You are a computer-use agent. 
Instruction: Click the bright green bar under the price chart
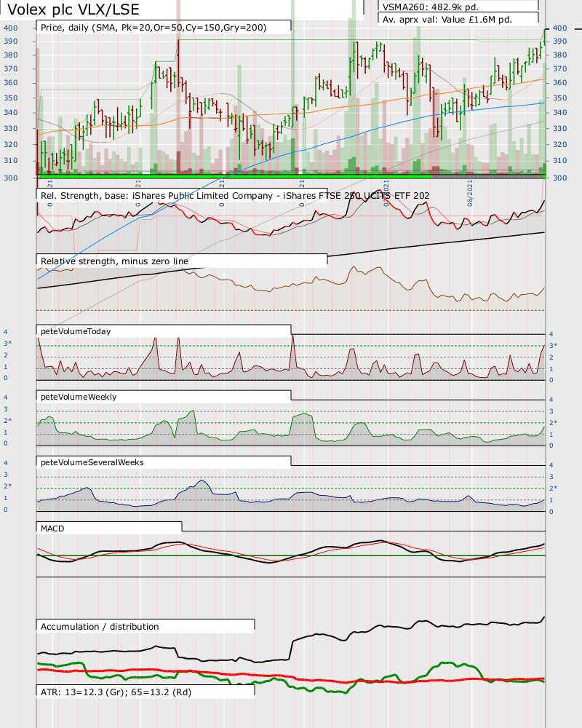pyautogui.click(x=235, y=176)
